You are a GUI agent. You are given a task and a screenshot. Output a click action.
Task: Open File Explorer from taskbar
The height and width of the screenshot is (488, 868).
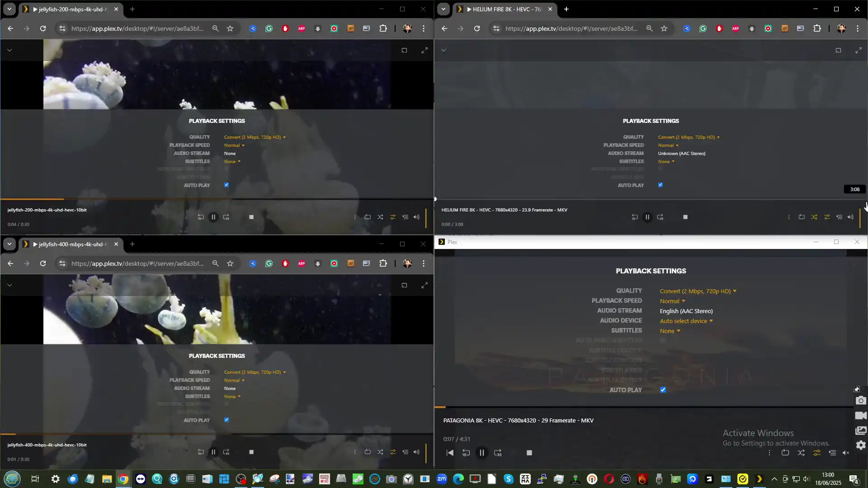pos(107,479)
